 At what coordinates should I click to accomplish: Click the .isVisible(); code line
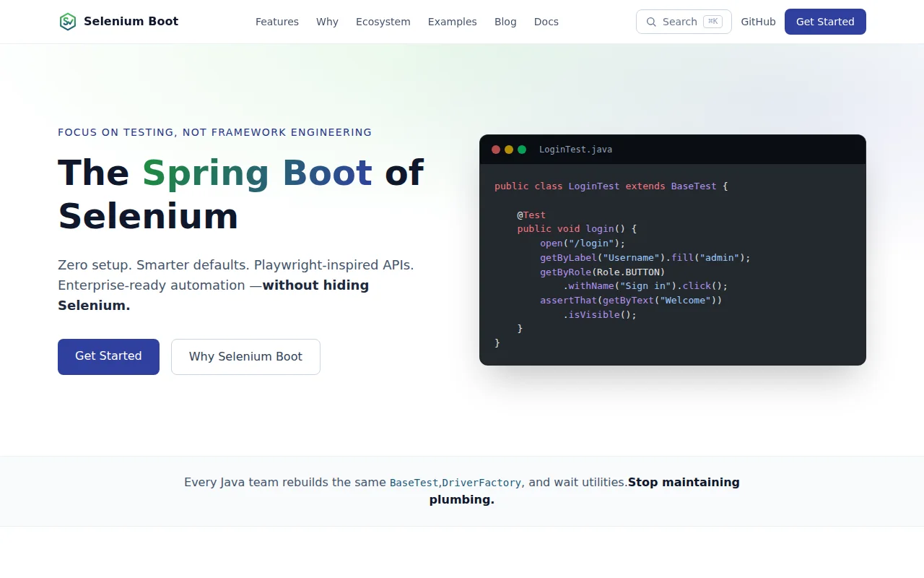coord(600,314)
